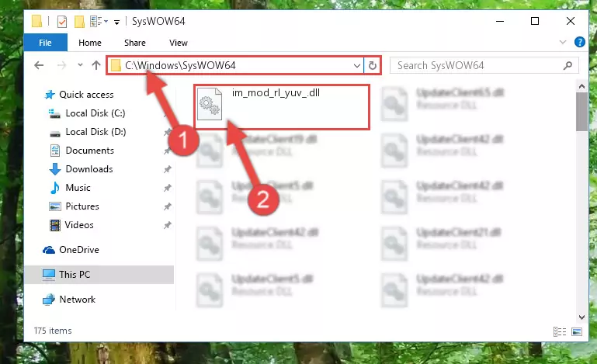The width and height of the screenshot is (597, 364).
Task: Click the address bar path C:\Windows\SysWOW64
Action: point(180,65)
